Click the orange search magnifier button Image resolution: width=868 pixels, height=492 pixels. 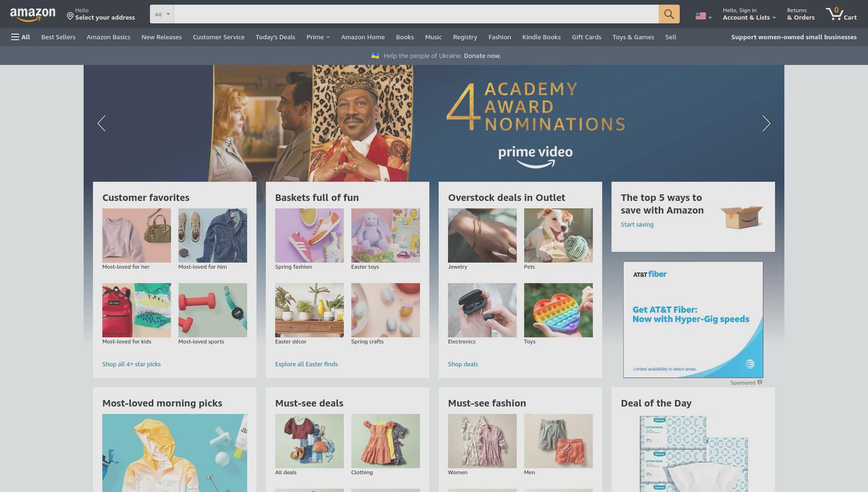[669, 14]
